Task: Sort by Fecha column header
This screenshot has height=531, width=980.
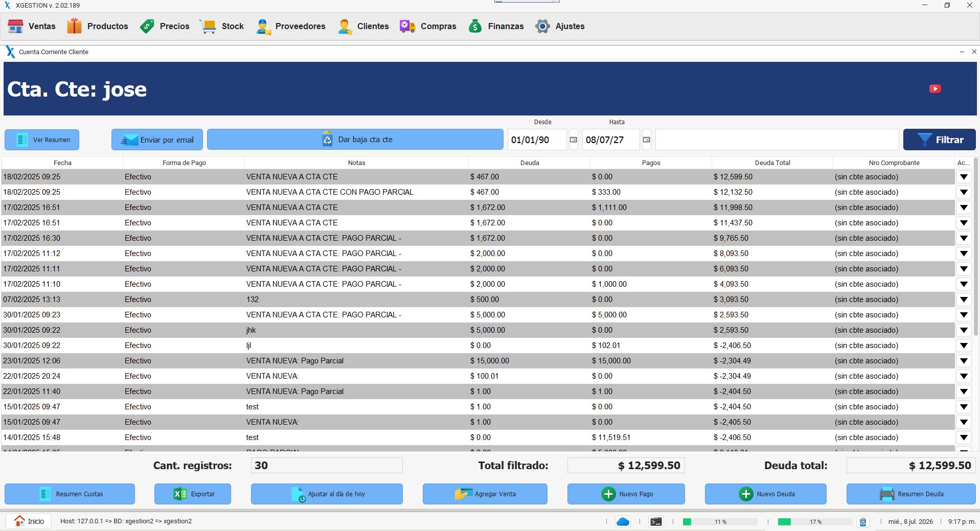Action: tap(62, 163)
